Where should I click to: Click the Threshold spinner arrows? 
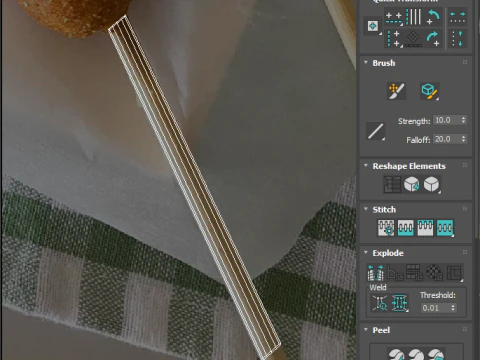click(453, 308)
